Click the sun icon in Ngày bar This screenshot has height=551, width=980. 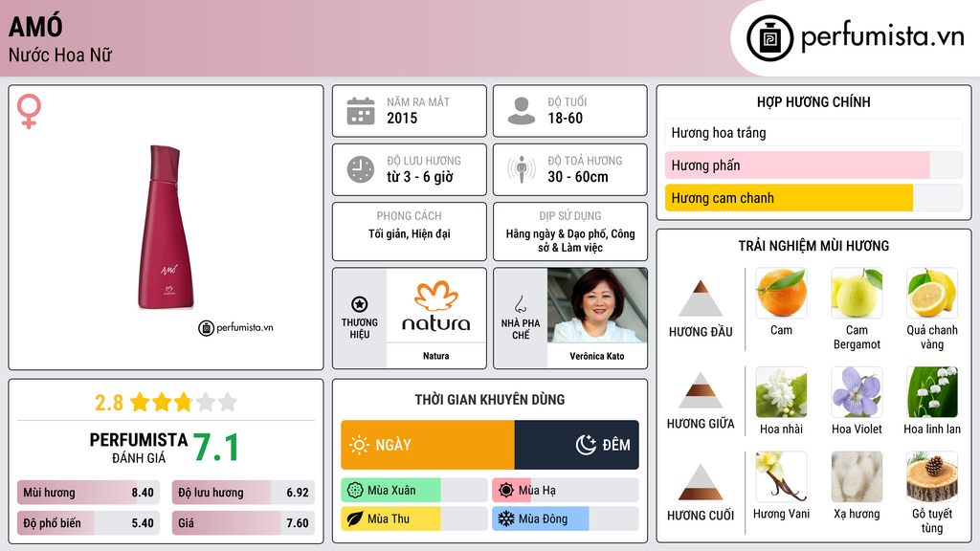click(360, 445)
